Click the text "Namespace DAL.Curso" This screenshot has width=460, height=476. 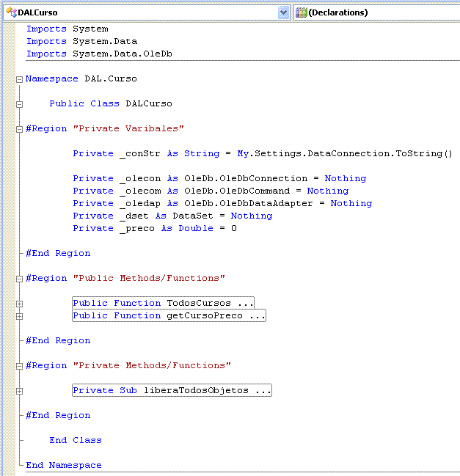81,78
